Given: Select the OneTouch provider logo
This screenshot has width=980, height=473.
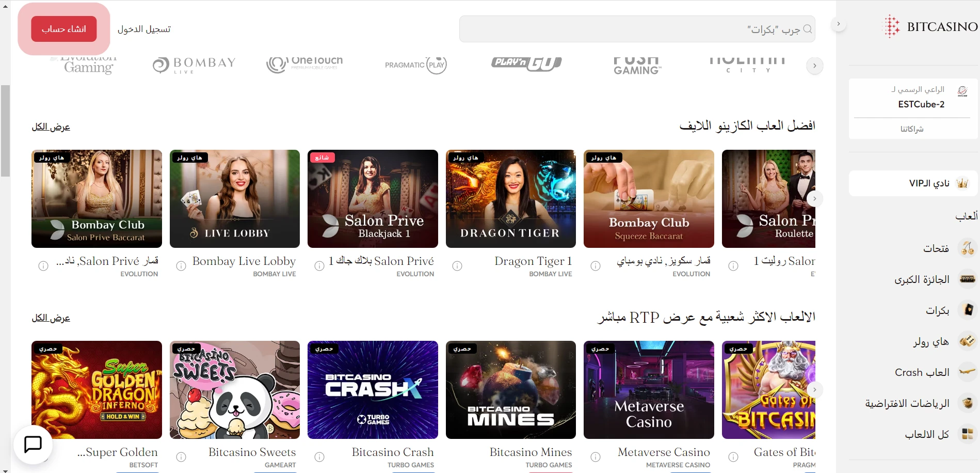Looking at the screenshot, I should tap(304, 65).
